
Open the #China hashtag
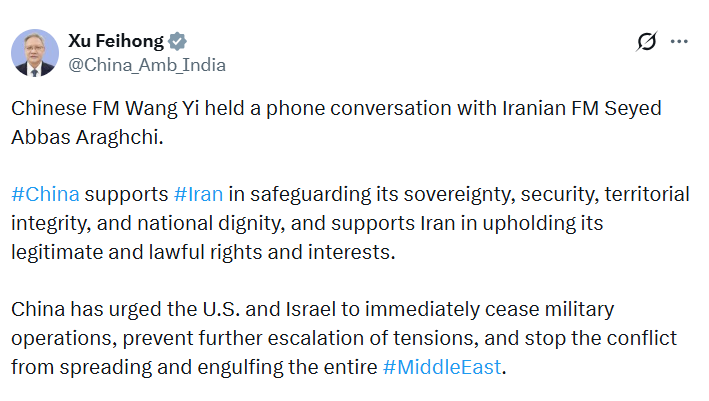click(46, 193)
